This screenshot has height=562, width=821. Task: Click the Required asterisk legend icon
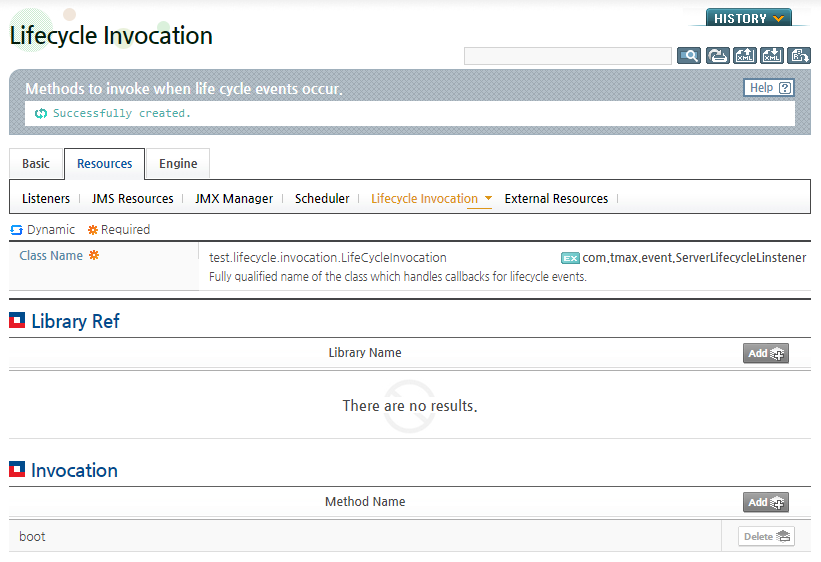pos(93,230)
